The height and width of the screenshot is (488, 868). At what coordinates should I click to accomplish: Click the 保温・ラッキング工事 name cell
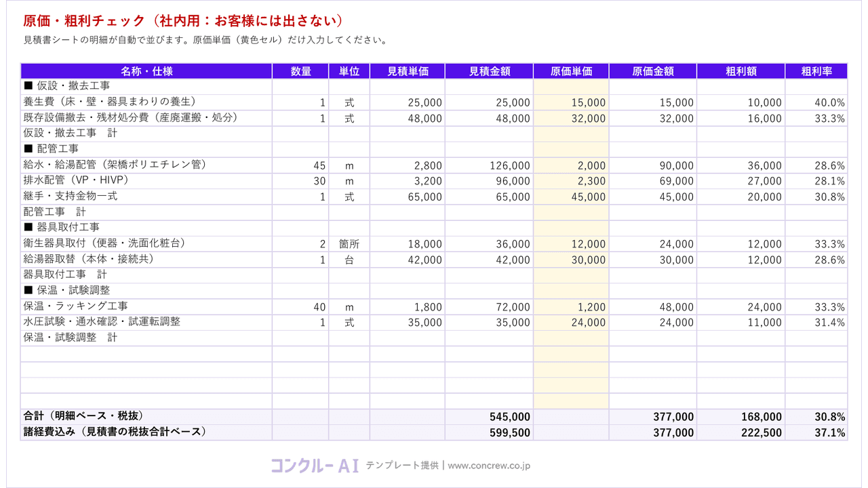(146, 307)
